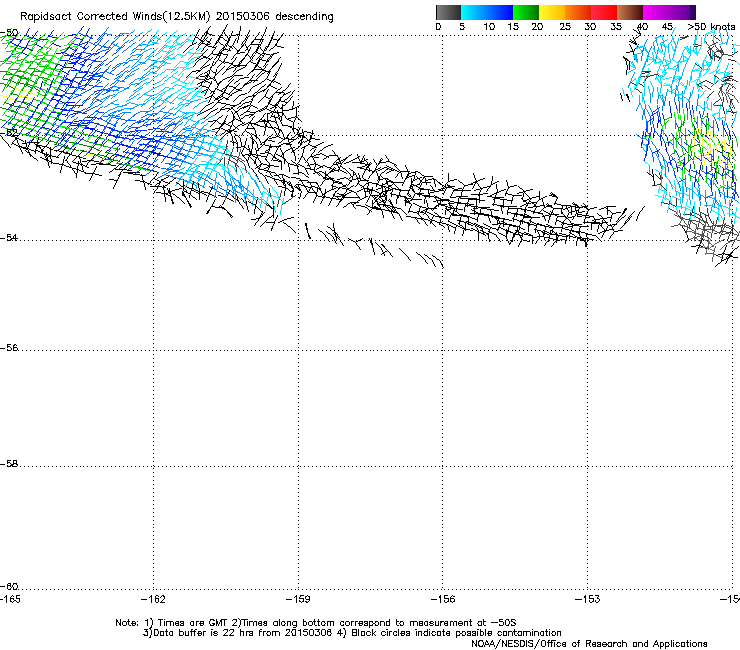Click the longitude axis label "-159"

[x=298, y=599]
